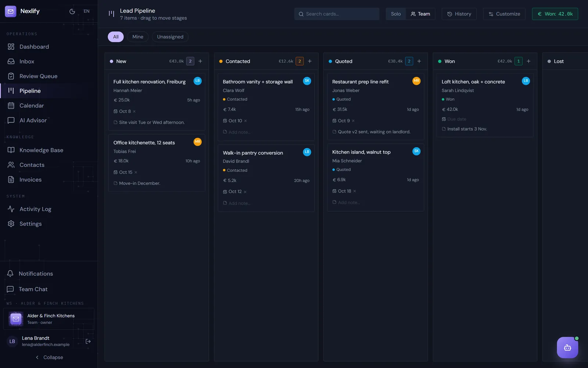
Task: Open the Alder & Finch Kitchens workspace switcher
Action: click(49, 319)
